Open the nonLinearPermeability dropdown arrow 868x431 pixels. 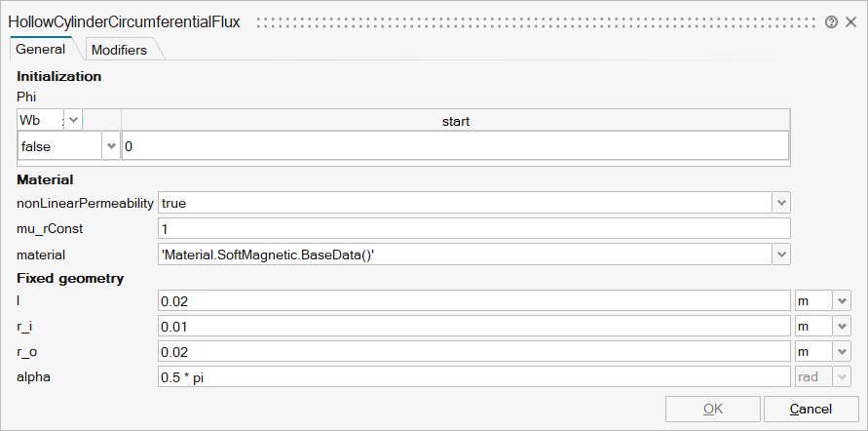pyautogui.click(x=780, y=203)
